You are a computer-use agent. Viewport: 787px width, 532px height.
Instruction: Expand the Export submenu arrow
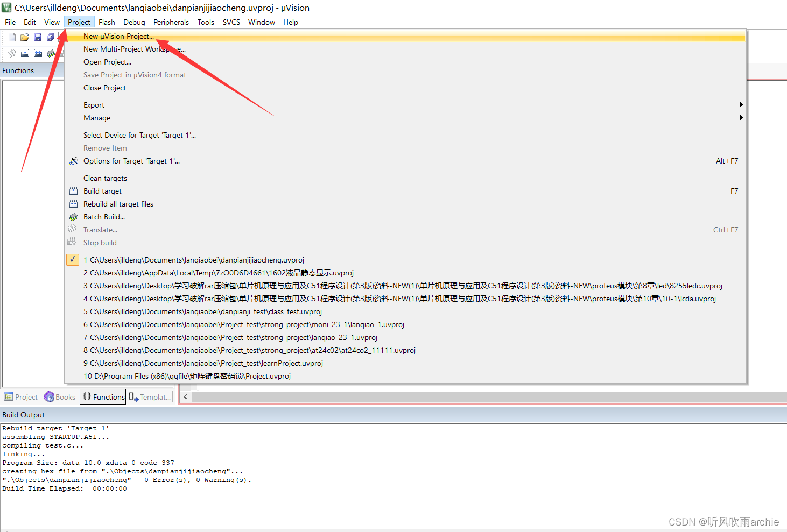741,105
